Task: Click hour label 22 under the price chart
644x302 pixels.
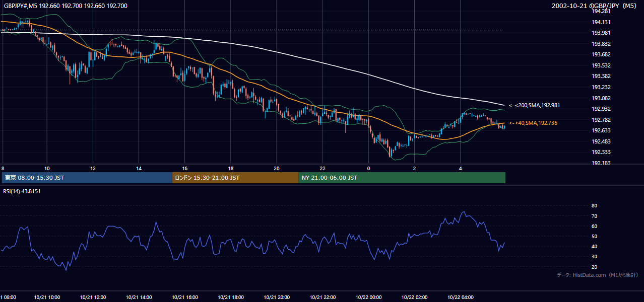Action: (323, 168)
